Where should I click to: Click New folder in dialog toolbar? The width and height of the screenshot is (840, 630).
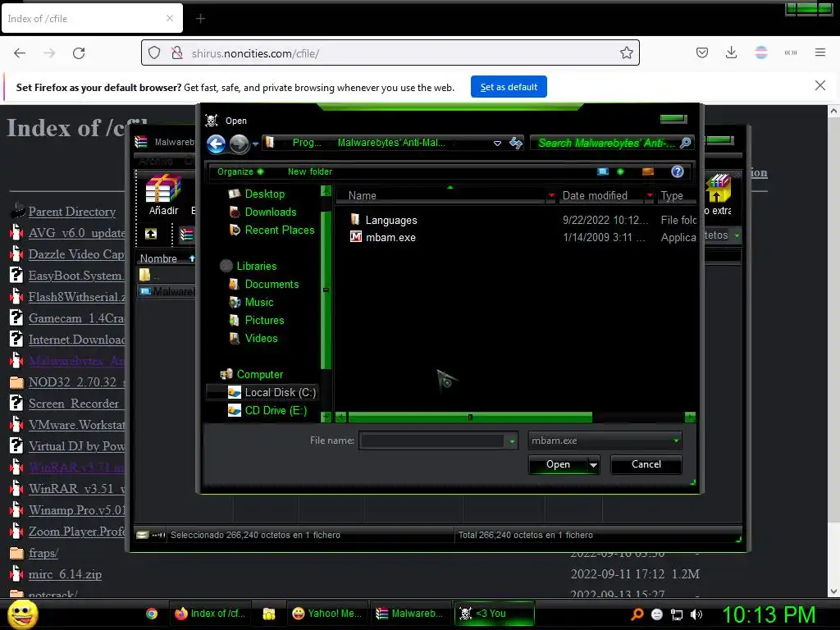[309, 171]
